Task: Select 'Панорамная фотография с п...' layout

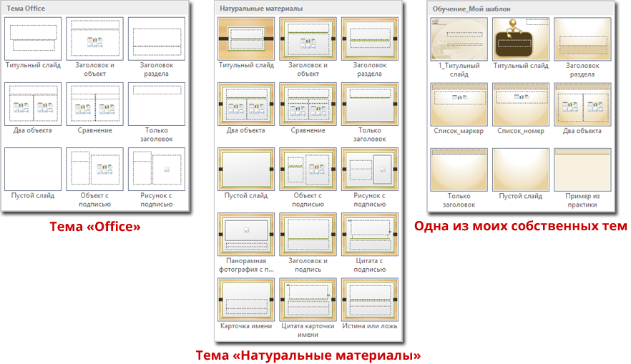Action: tap(246, 235)
